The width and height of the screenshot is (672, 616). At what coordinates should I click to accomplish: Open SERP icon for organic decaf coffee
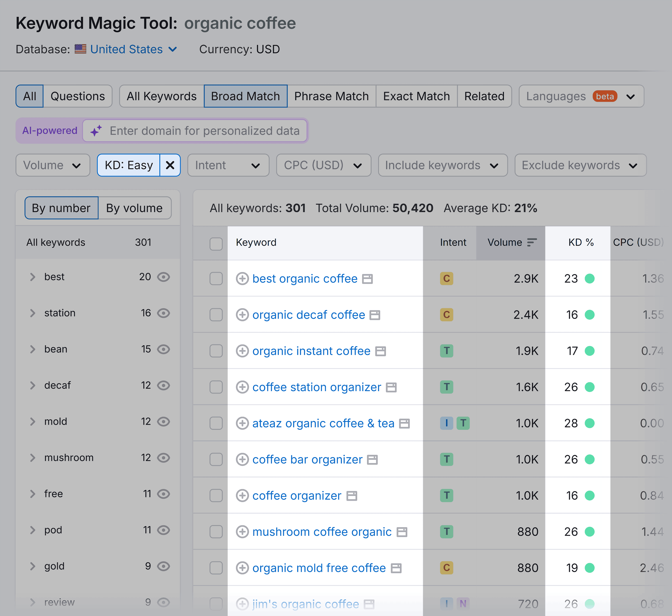(375, 315)
